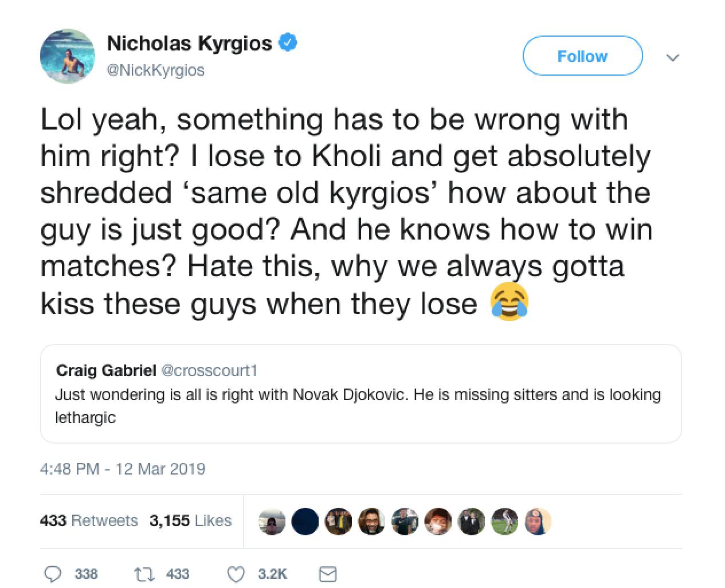This screenshot has width=725, height=588.
Task: Open the Nicholas Kyrgios display name link
Action: [190, 43]
